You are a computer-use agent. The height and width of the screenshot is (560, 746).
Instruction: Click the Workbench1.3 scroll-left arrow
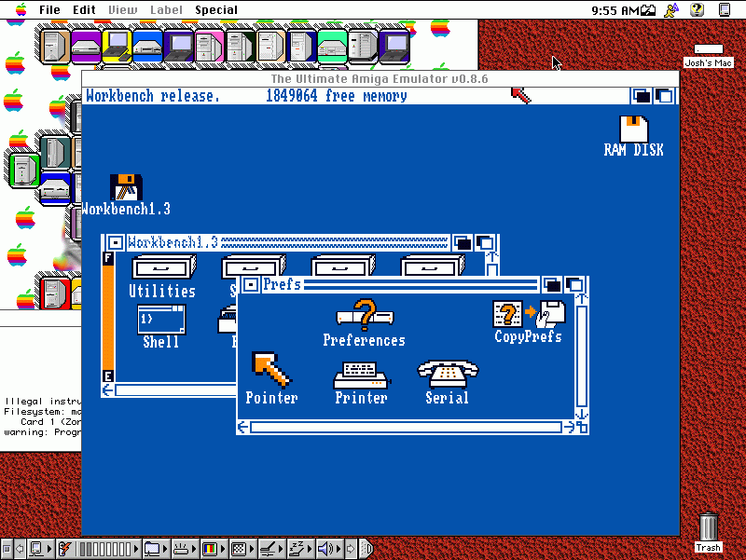108,390
